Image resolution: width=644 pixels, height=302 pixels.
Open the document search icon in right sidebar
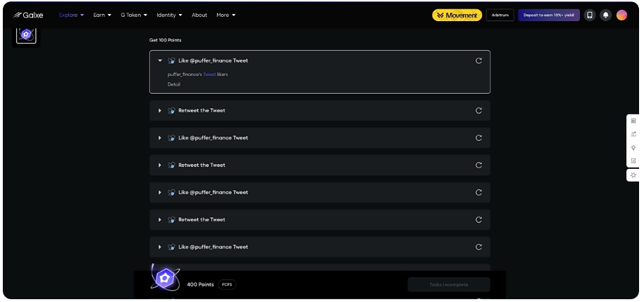point(633,161)
